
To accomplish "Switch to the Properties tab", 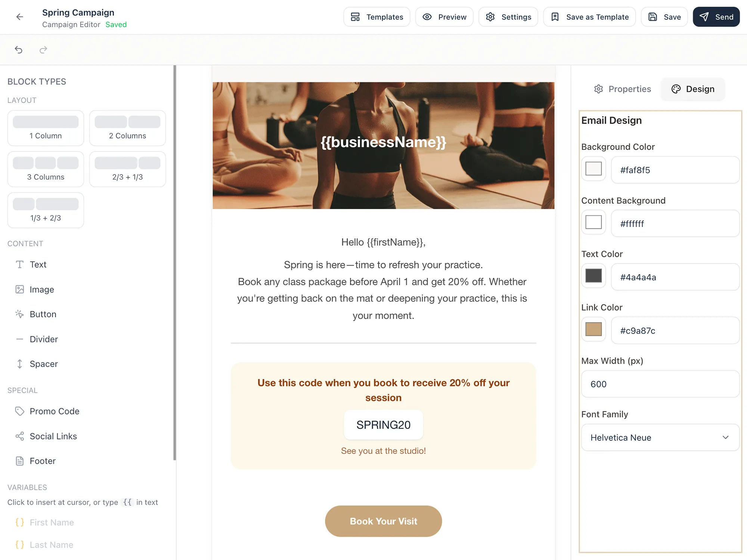I will 622,89.
